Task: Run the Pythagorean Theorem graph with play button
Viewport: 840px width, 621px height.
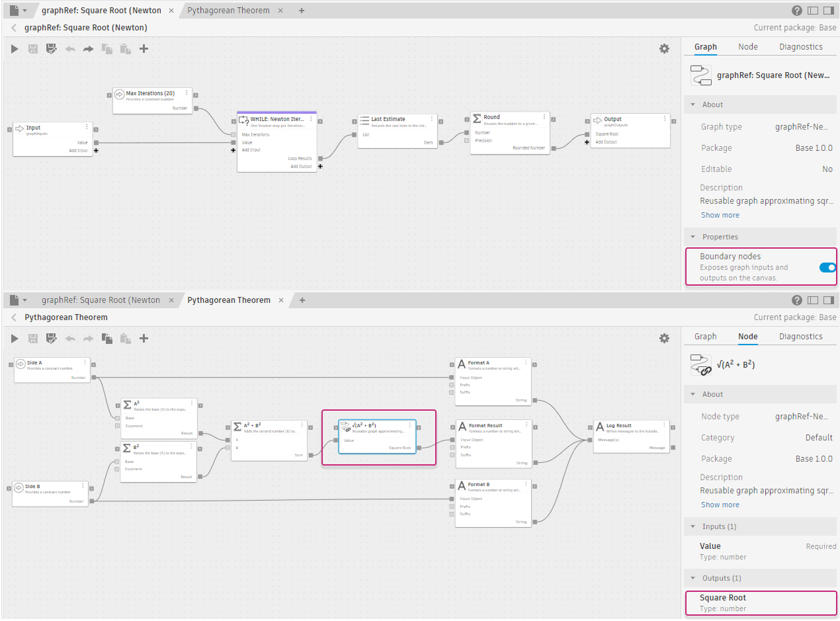Action: [15, 339]
